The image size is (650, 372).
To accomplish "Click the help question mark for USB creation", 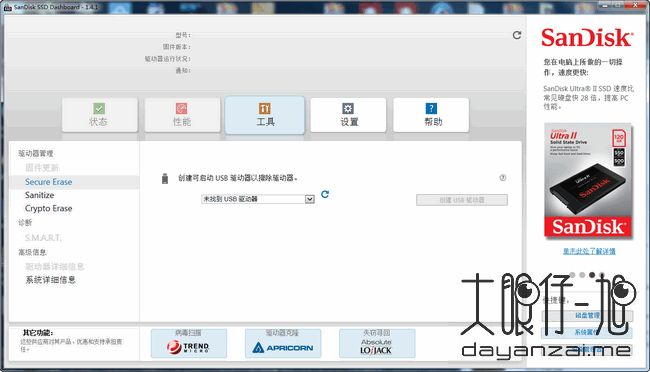I will pos(502,178).
